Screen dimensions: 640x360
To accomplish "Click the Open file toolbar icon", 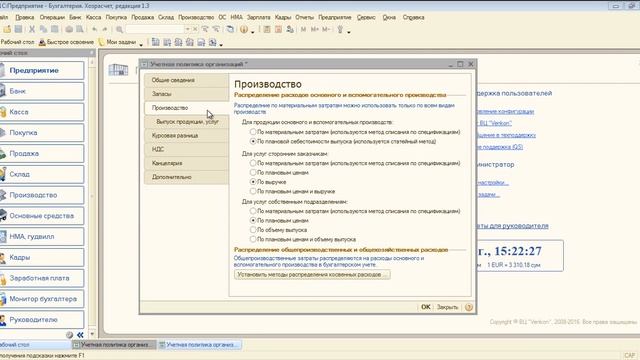I will 7,29.
